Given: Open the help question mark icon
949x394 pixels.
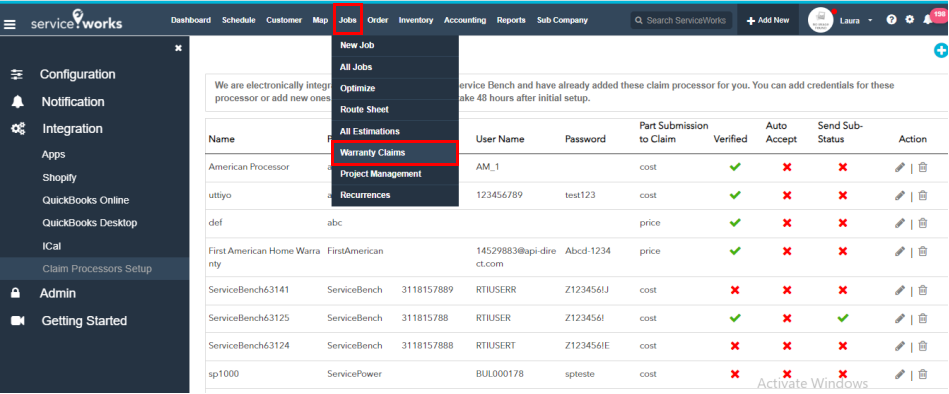Looking at the screenshot, I should click(x=892, y=19).
